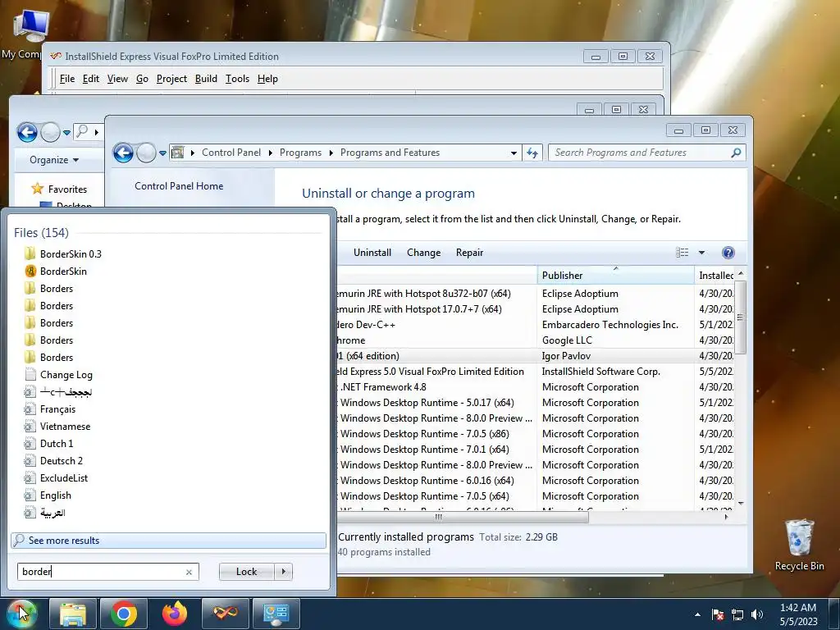
Task: Select the Google LLC program row
Action: pyautogui.click(x=536, y=340)
